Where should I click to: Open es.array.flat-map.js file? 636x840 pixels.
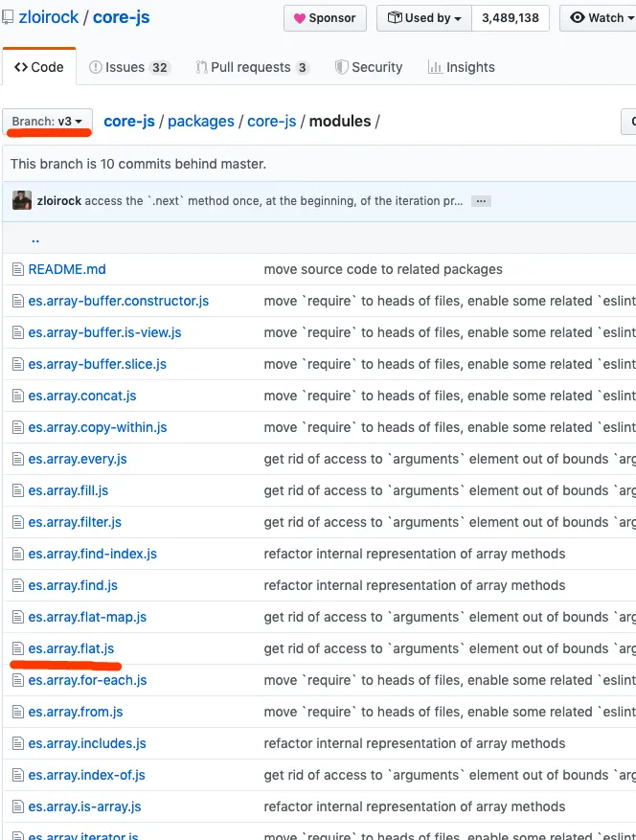point(87,617)
